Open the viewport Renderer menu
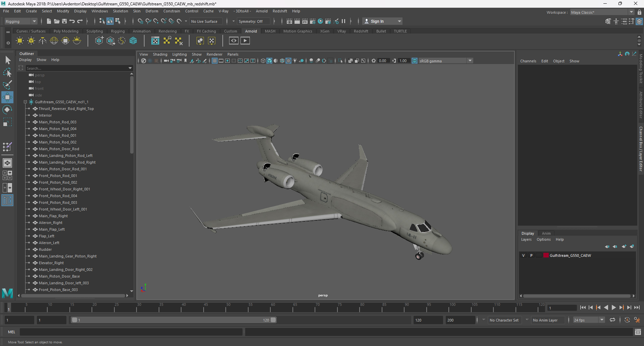The width and height of the screenshot is (644, 346). pos(214,54)
